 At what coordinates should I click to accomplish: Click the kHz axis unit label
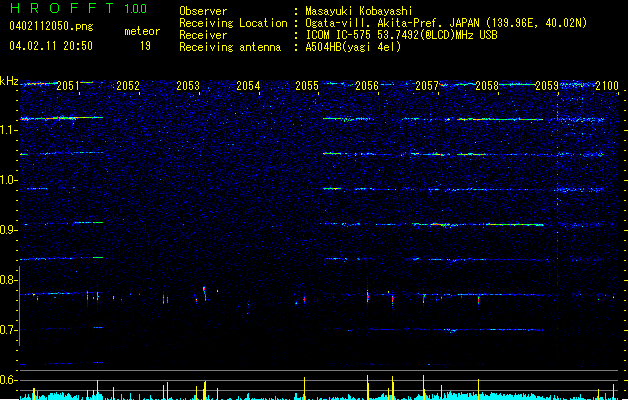click(9, 81)
